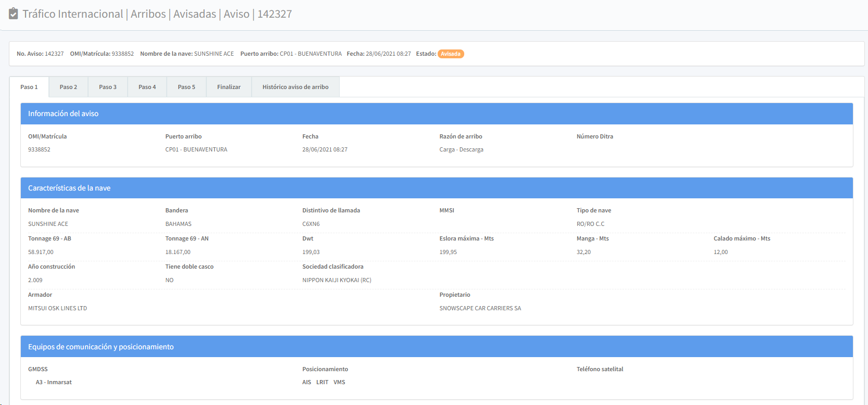The width and height of the screenshot is (868, 405).
Task: Click the LRIT positioning item
Action: click(x=323, y=382)
